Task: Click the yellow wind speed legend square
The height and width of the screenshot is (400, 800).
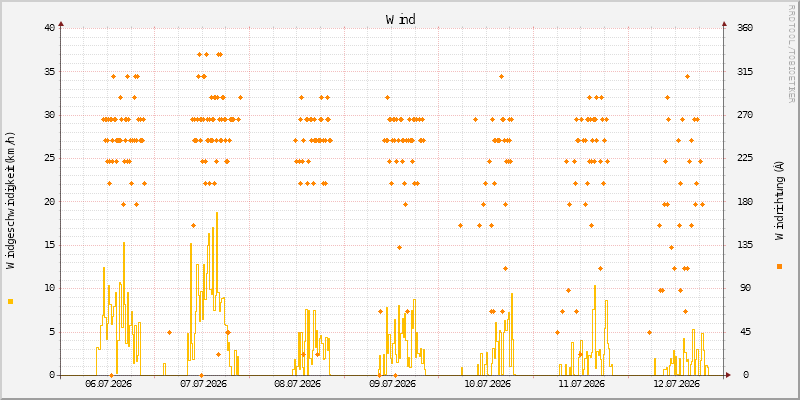Action: click(11, 302)
